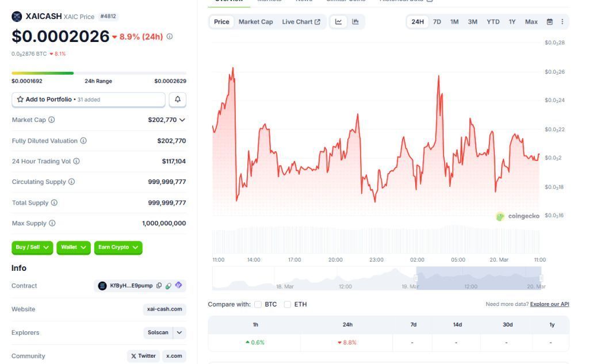This screenshot has width=589, height=364.
Task: Switch to candlestick chart view
Action: [355, 22]
